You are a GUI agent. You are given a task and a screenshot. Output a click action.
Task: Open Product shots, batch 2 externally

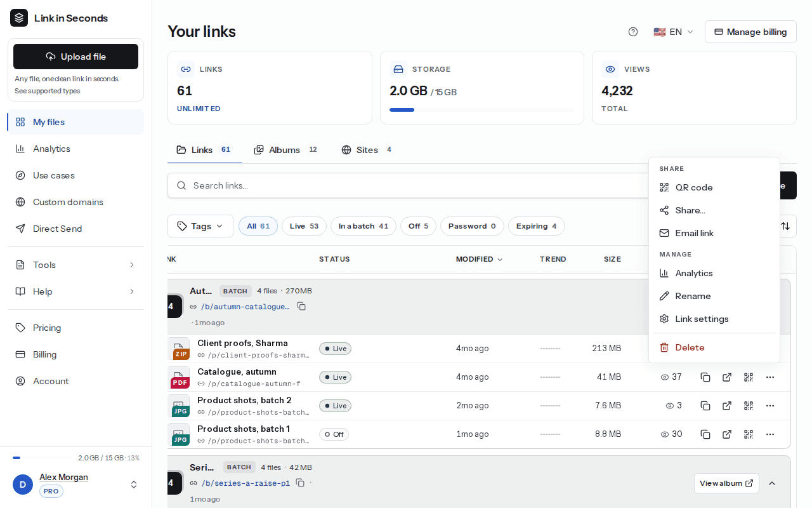click(727, 406)
